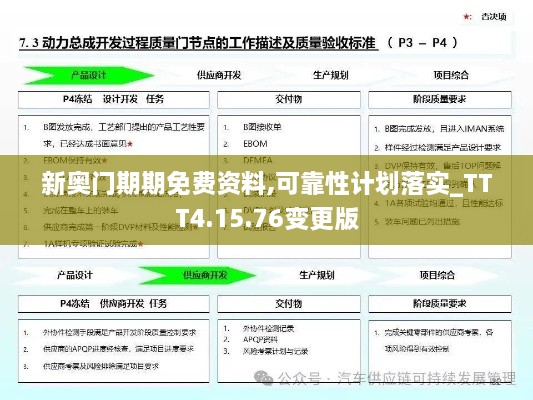Click the WeChat logo in the watermark
Image resolution: width=533 pixels, height=400 pixels.
[x=263, y=377]
